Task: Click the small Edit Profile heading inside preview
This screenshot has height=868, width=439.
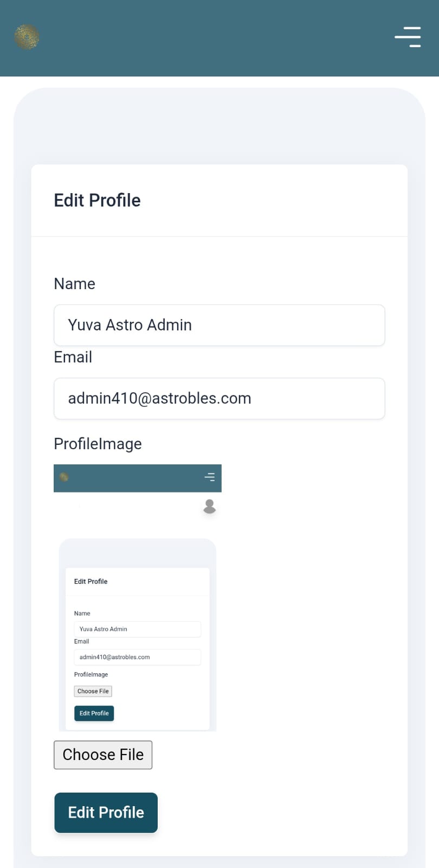Action: (91, 582)
